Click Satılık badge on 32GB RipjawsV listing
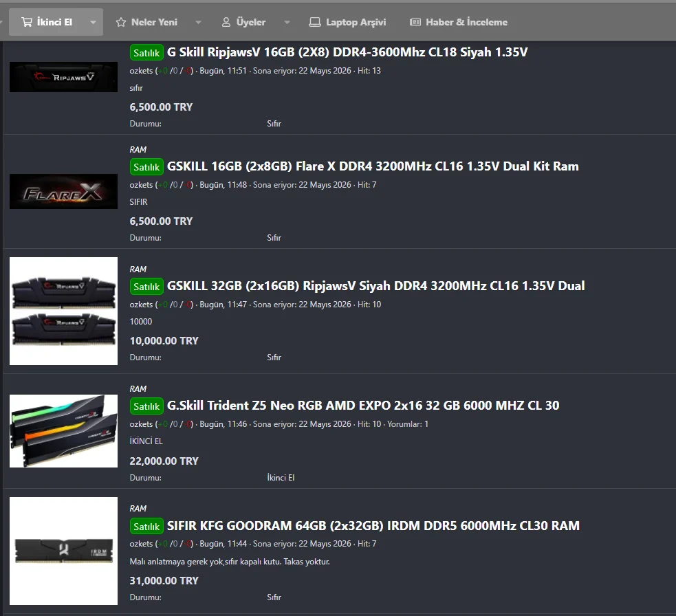 (x=146, y=286)
